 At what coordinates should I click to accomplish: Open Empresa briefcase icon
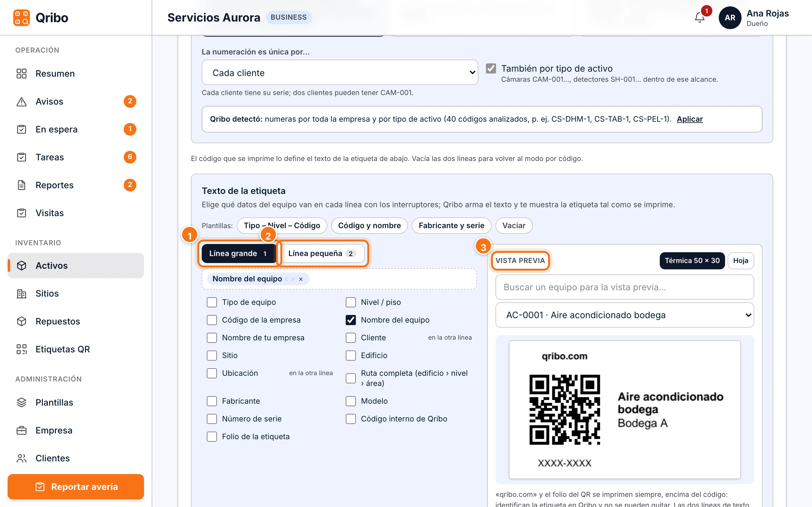(22, 430)
